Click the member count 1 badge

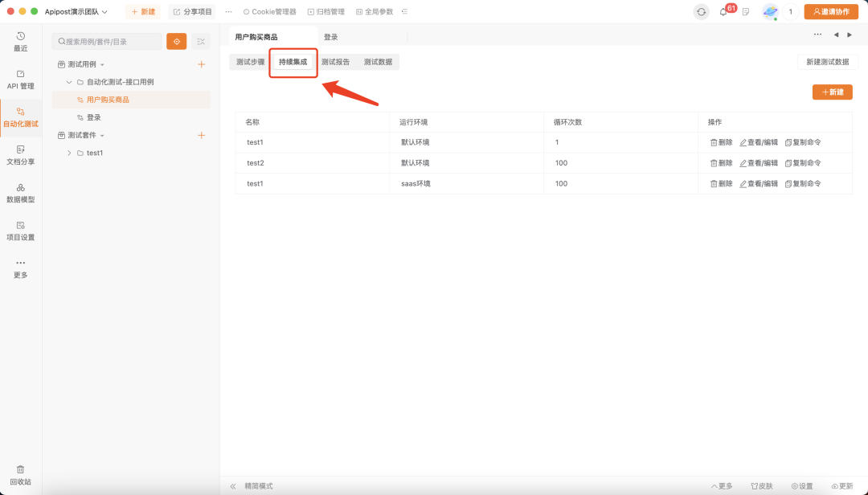tap(791, 11)
